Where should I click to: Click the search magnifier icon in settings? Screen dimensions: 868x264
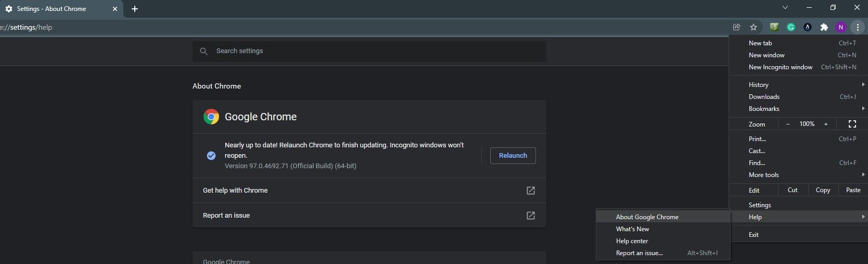click(204, 51)
